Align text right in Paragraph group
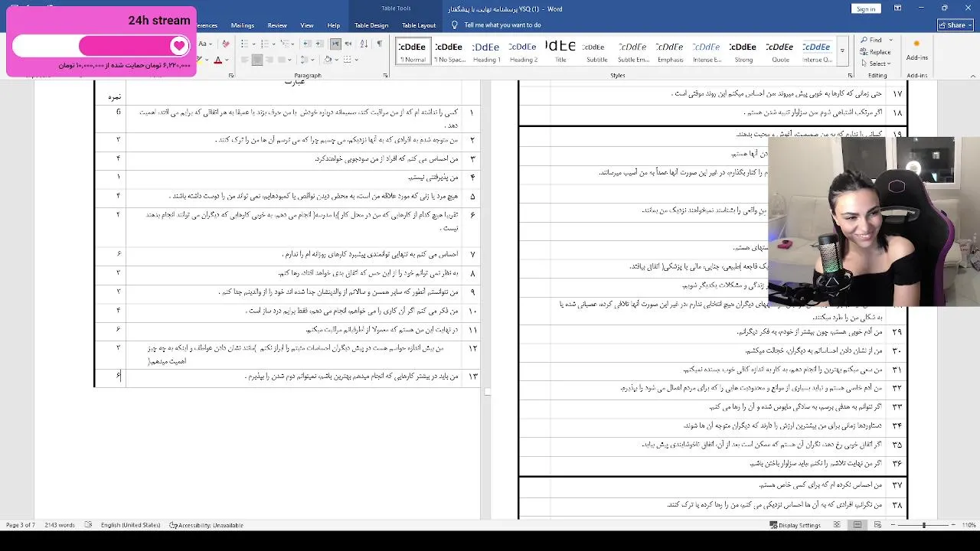Screen dimensions: 980x551 [x=269, y=60]
